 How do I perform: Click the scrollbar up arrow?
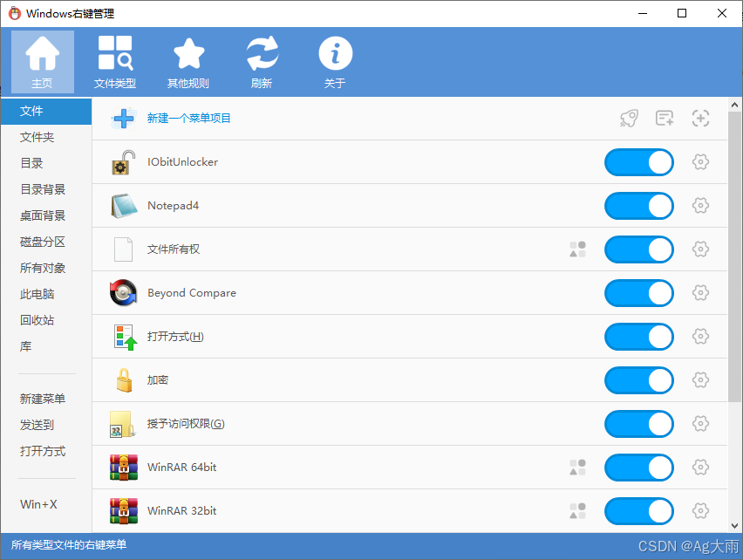(734, 105)
